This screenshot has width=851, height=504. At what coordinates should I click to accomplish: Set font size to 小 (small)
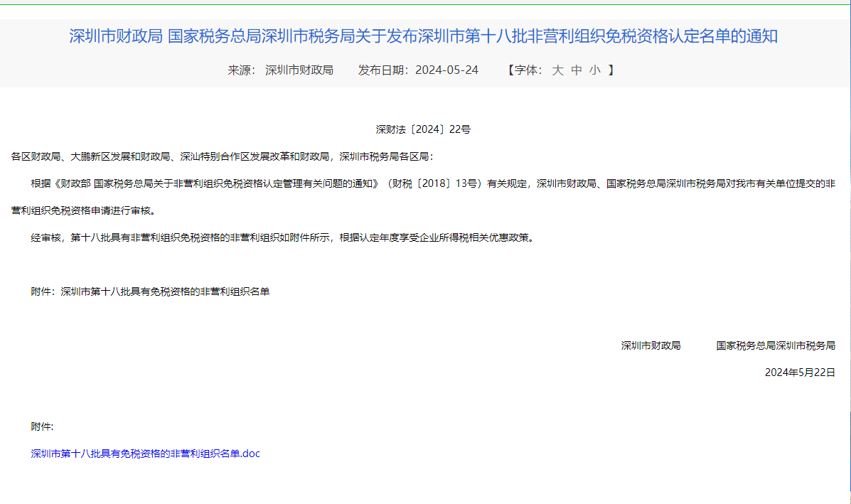click(x=595, y=70)
